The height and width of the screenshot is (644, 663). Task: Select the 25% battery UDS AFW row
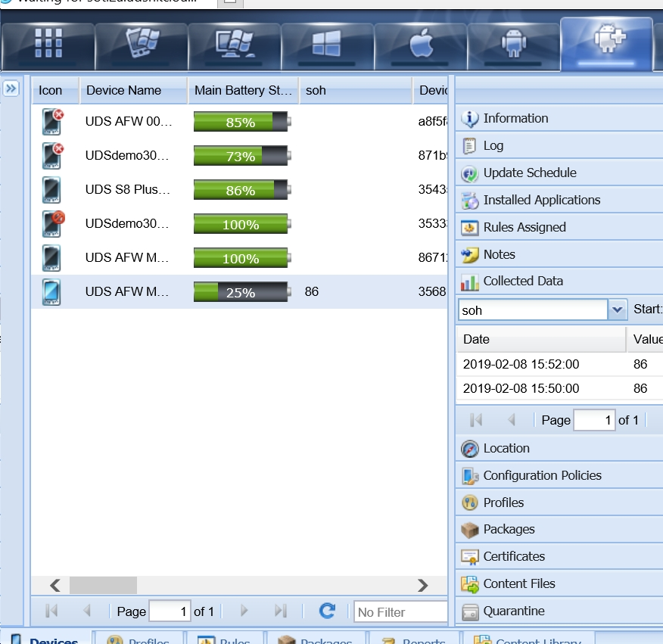(x=127, y=292)
